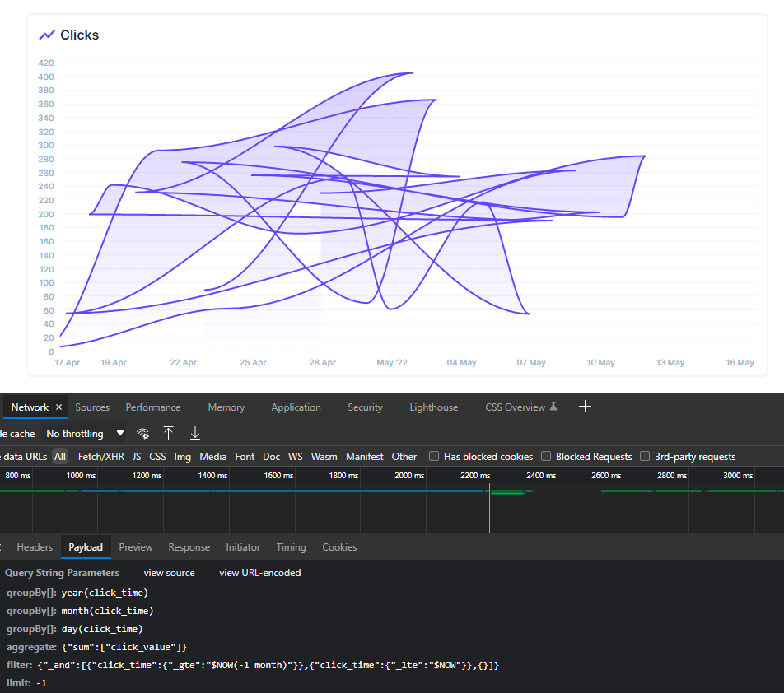
Task: Tick the Blocked Requests checkbox
Action: (x=546, y=456)
